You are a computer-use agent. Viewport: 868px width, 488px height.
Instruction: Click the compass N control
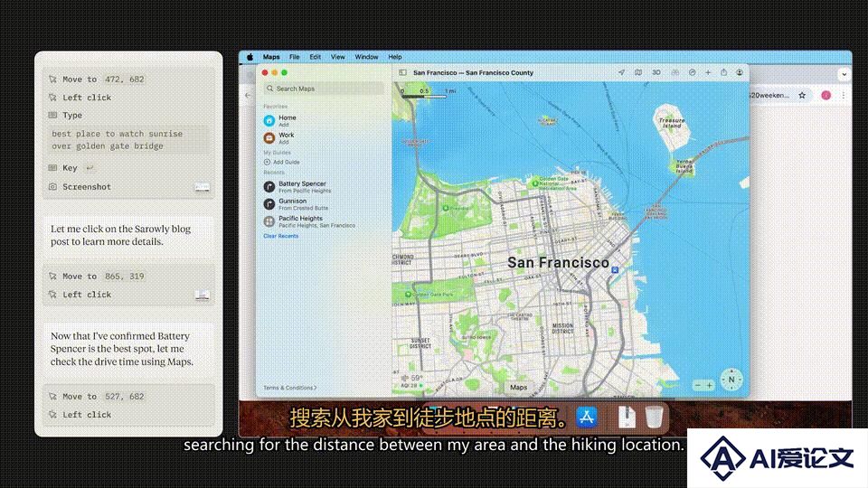(731, 380)
